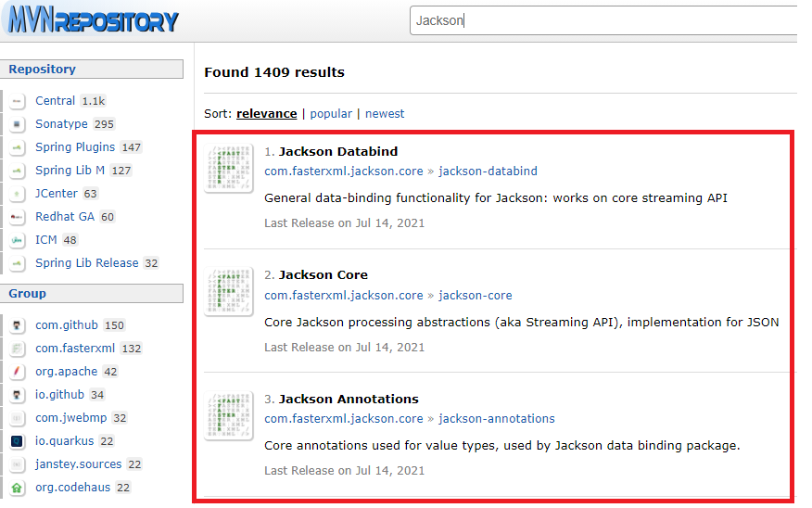Click the Spring Lib M repository icon

click(17, 171)
